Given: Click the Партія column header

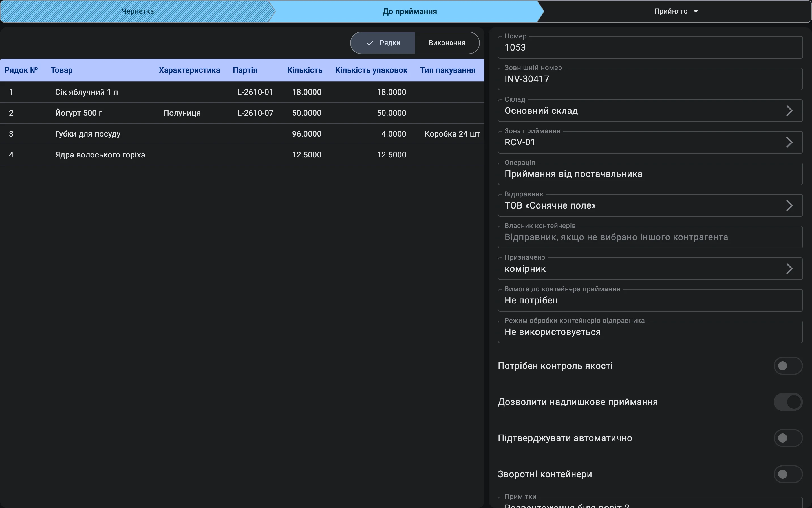Looking at the screenshot, I should tap(245, 70).
